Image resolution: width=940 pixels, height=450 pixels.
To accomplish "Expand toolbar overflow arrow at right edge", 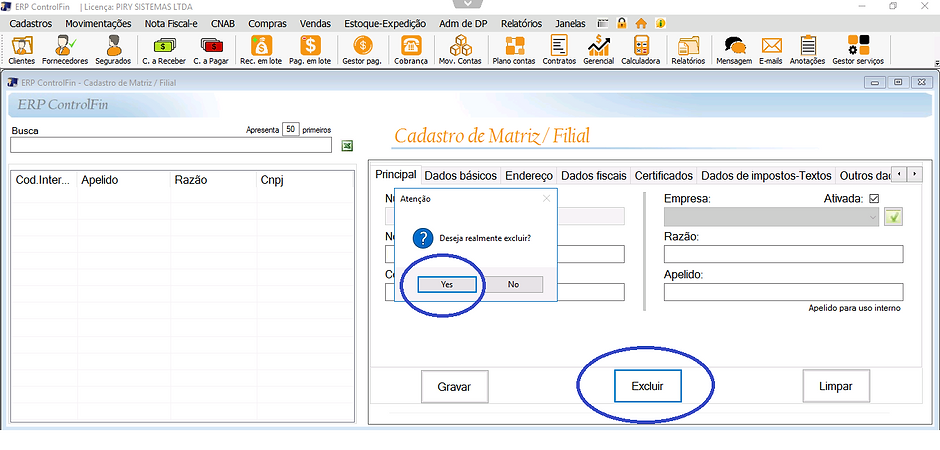I will click(936, 62).
